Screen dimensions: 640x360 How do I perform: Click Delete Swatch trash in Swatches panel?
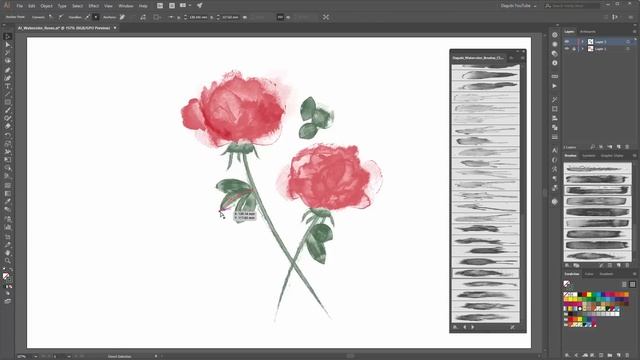click(x=627, y=356)
